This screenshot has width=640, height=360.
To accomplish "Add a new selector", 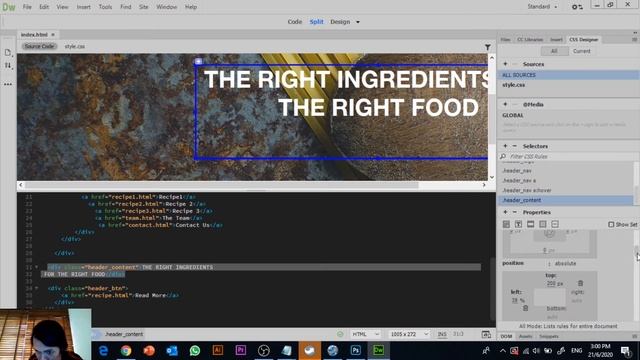I will coord(505,146).
